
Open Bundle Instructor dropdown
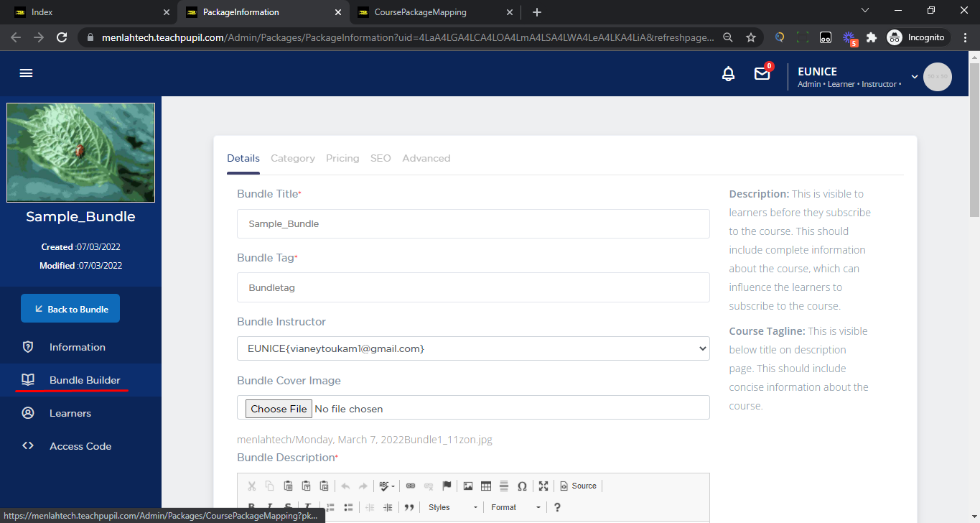(x=472, y=348)
